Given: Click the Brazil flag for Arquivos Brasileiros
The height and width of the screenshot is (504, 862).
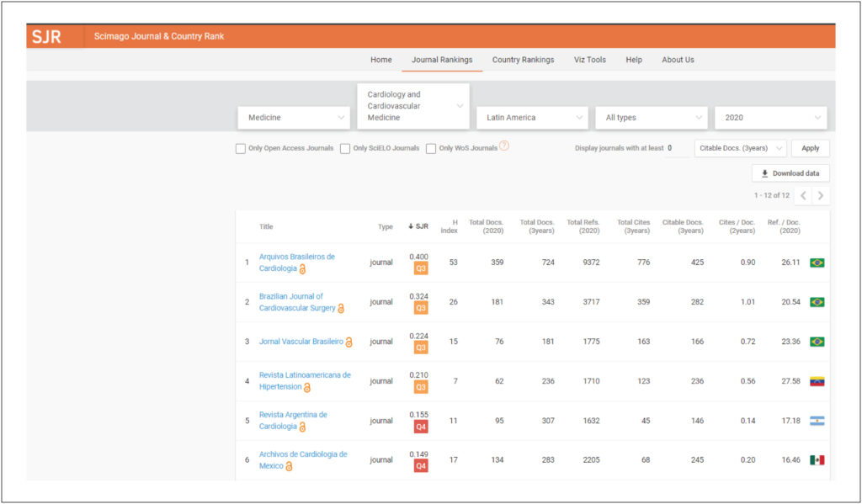Looking at the screenshot, I should (x=817, y=263).
